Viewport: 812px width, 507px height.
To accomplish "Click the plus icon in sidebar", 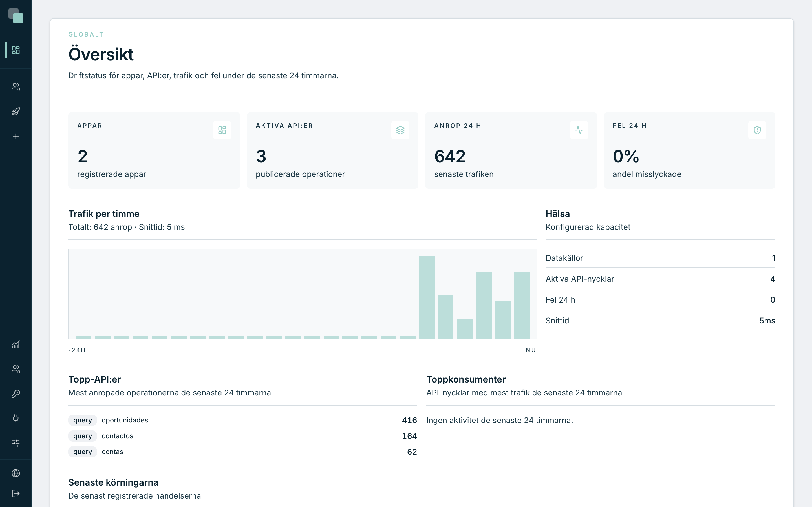I will coord(16,137).
